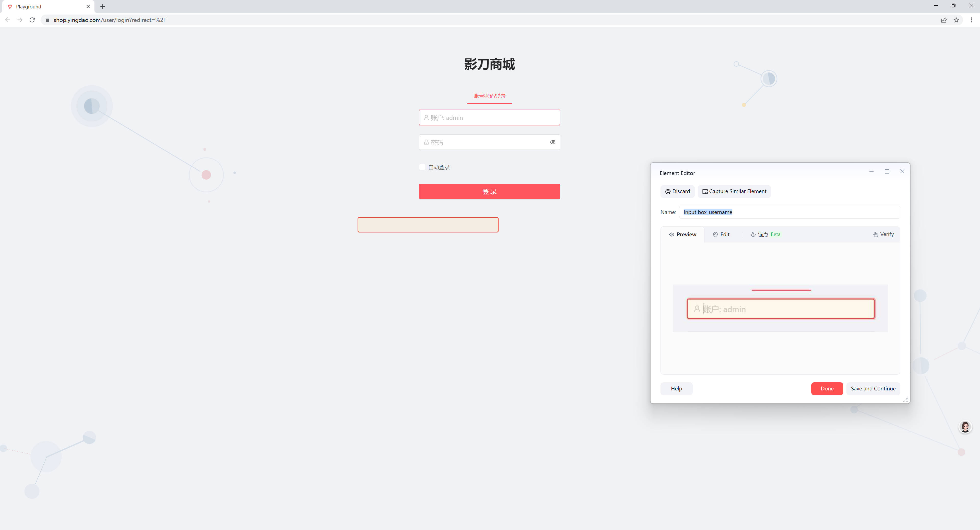980x530 pixels.
Task: Click Save and Continue
Action: pos(873,389)
